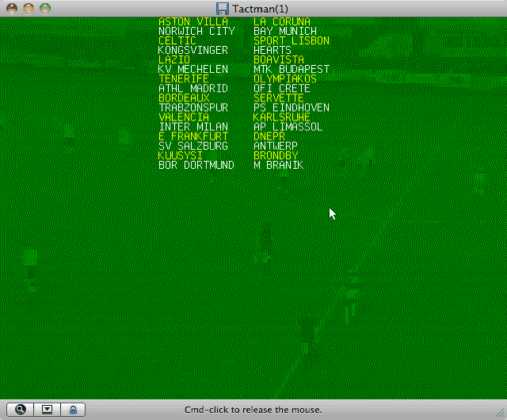
Task: Select VALENCIA in the left column
Action: pos(184,117)
